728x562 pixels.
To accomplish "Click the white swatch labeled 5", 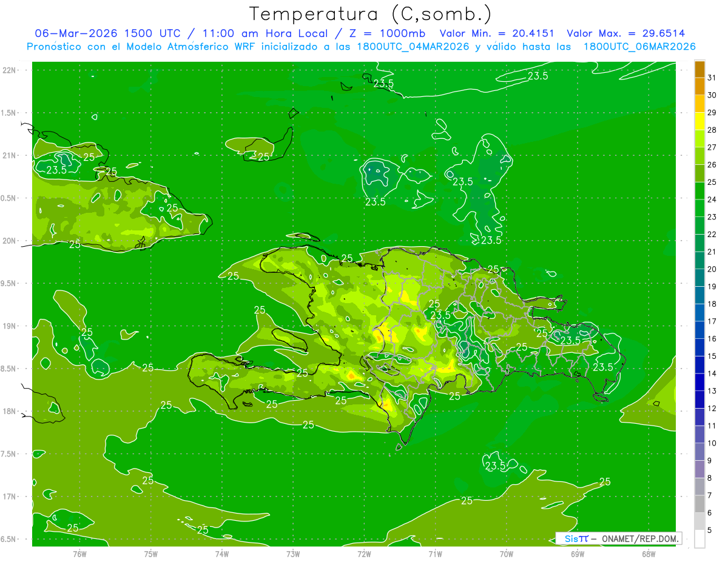I will (x=699, y=539).
